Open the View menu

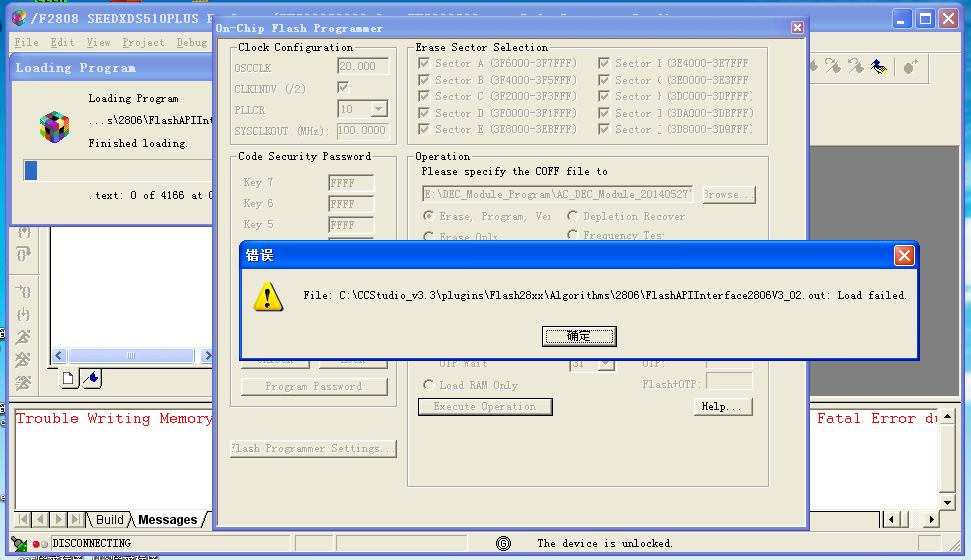(x=98, y=42)
